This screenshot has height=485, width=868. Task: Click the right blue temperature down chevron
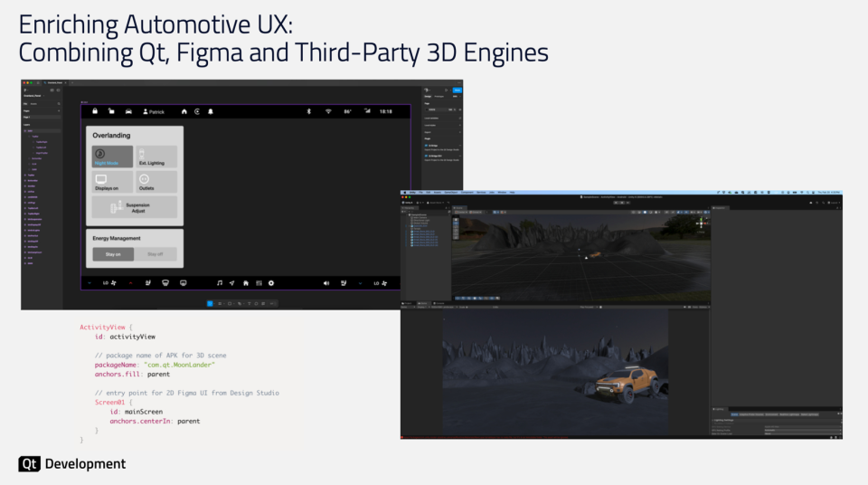[x=360, y=283]
